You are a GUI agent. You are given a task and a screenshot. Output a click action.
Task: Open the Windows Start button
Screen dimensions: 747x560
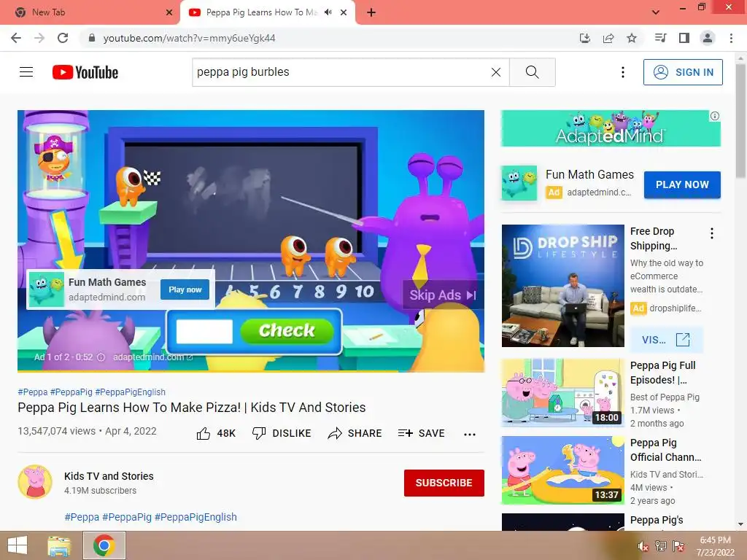pos(18,545)
